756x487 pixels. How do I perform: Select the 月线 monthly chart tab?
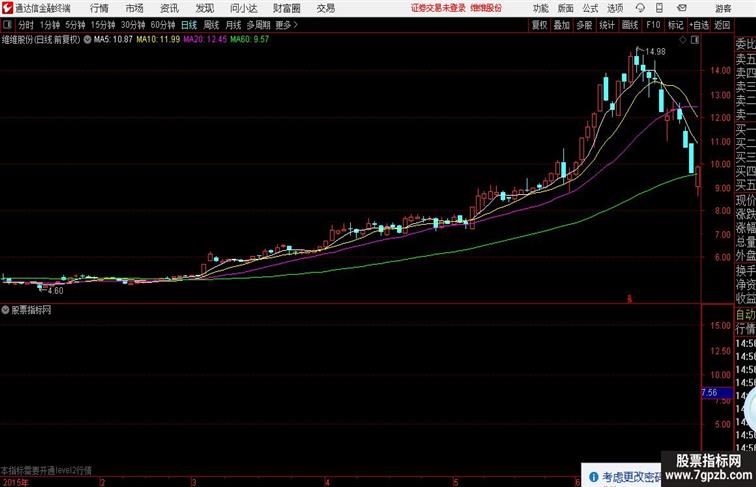(233, 25)
